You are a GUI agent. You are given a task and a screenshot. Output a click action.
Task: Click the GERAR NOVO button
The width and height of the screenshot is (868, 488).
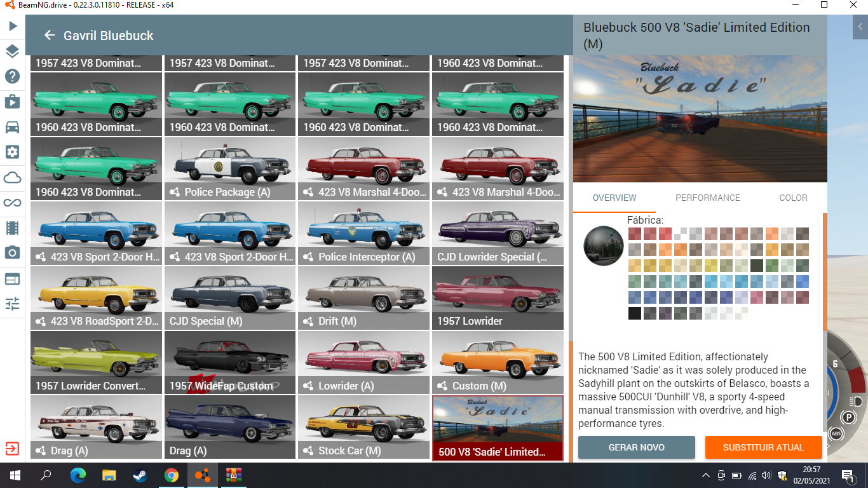coord(637,447)
